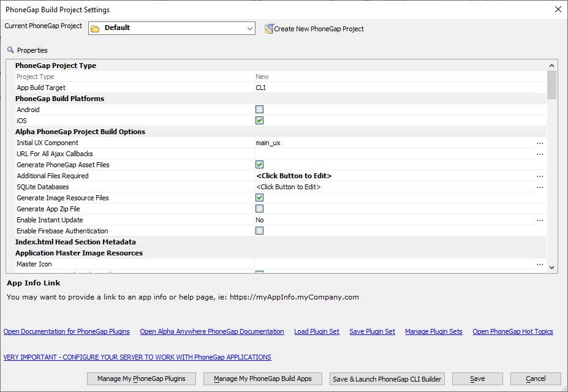Open the URL For All Ajax Callbacks ellipsis
Viewport: 568px width, 392px height.
point(540,154)
